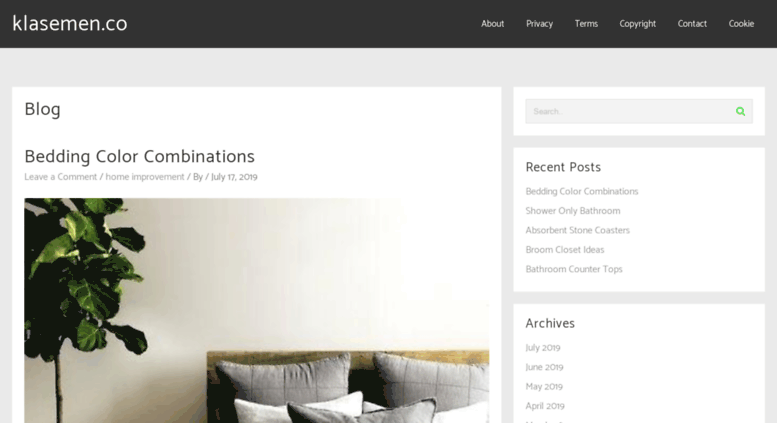Click the klasemen.co site logo
Viewport: 777px width, 423px height.
pos(70,24)
